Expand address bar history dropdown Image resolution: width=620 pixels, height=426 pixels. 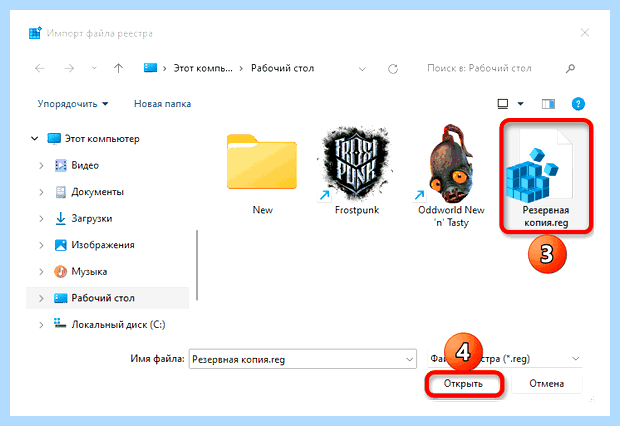pos(362,69)
